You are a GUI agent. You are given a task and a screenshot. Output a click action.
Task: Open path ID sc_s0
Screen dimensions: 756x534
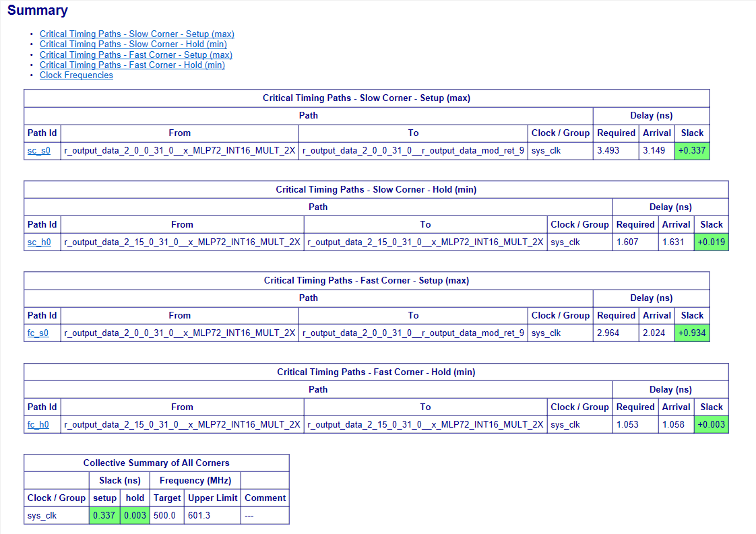point(38,151)
